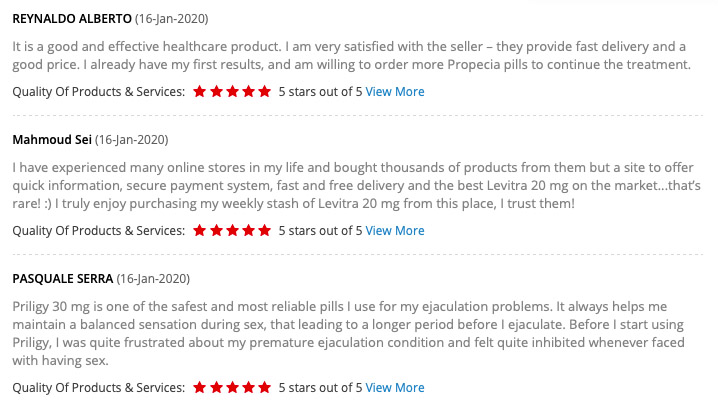The width and height of the screenshot is (718, 403).
Task: Select the reviewer name REYNALDO ALBERTO
Action: [x=72, y=19]
